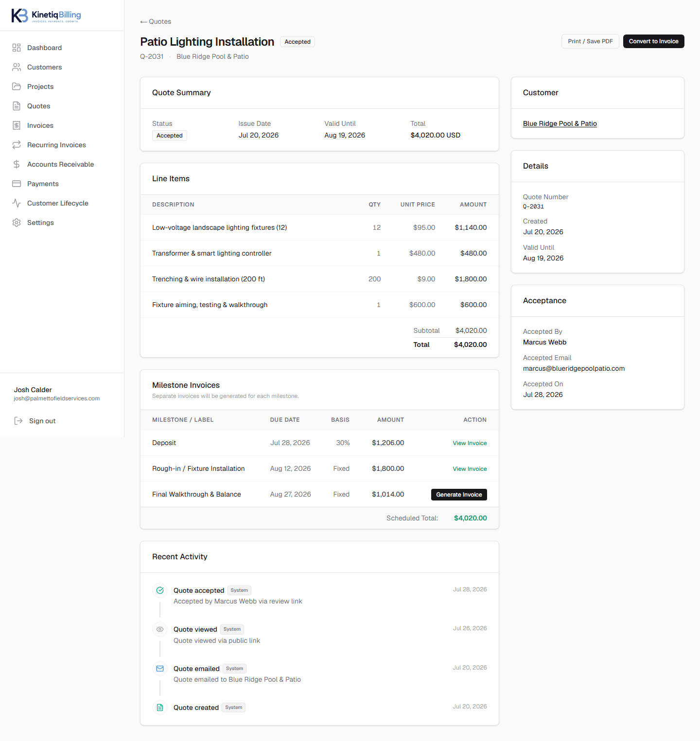Viewport: 700px width, 741px height.
Task: Select the email marcus@blueridgepoolpatio.com
Action: [x=574, y=368]
